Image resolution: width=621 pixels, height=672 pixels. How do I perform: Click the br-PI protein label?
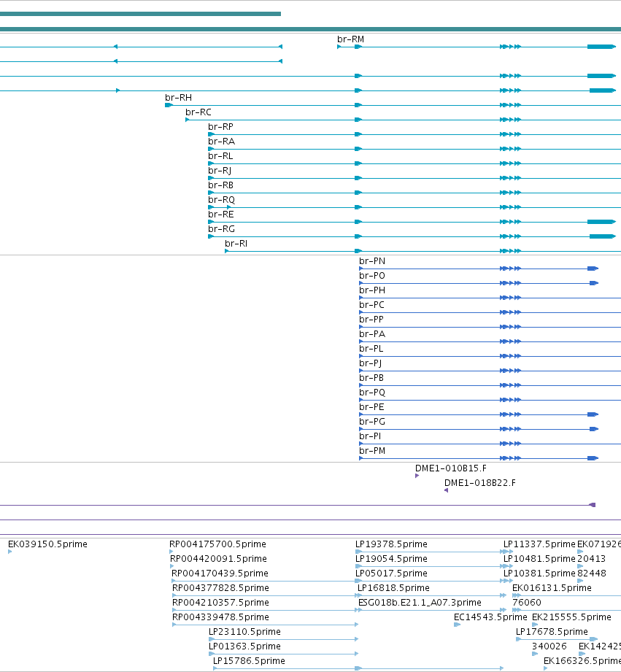pyautogui.click(x=370, y=436)
